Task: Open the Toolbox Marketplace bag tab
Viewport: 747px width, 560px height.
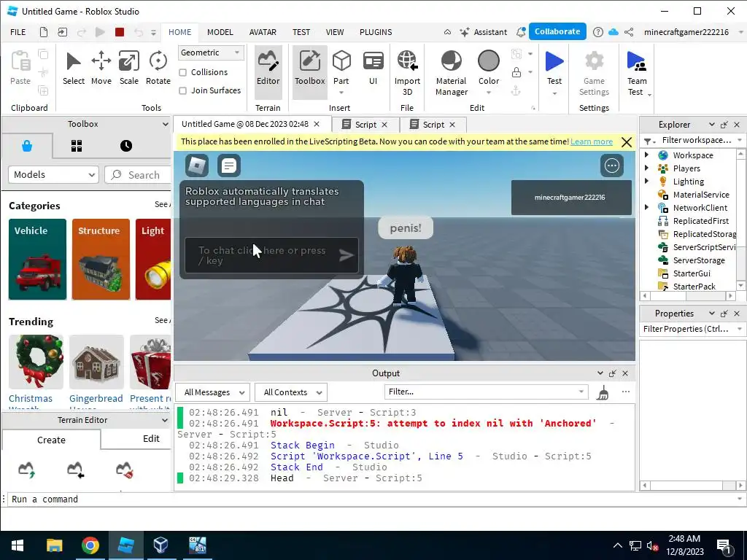Action: (27, 146)
